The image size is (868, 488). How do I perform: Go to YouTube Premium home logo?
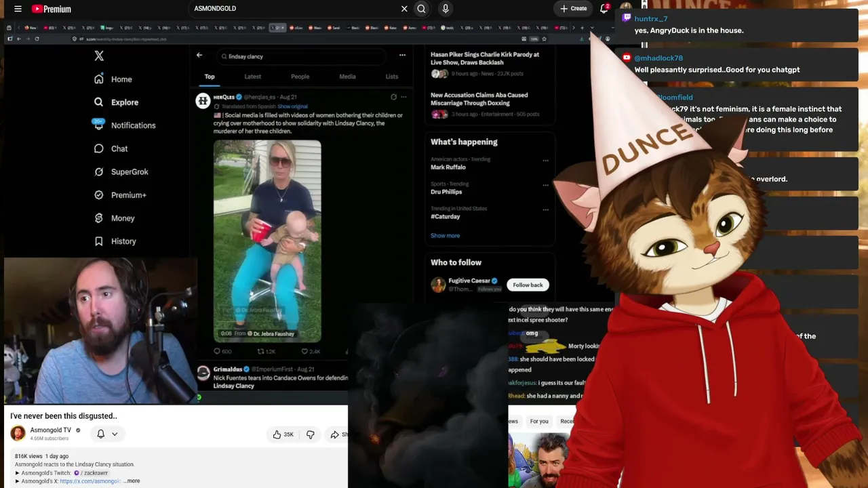tap(52, 9)
